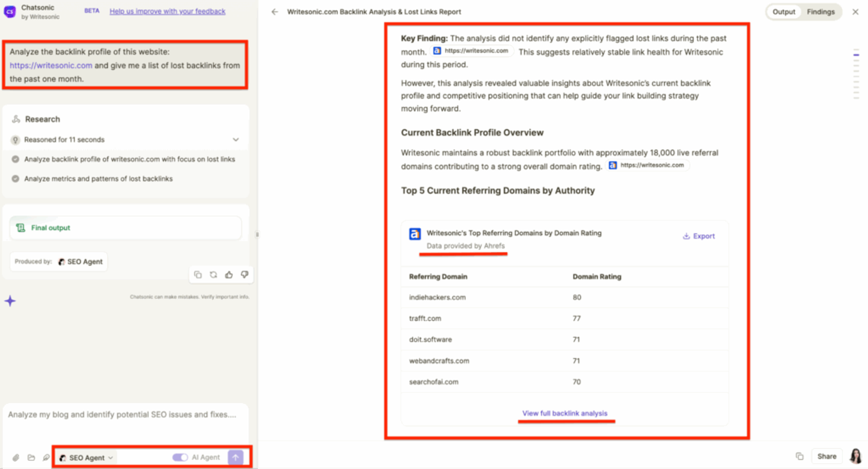The image size is (868, 469).
Task: Click the paperclip attach icon
Action: 16,458
